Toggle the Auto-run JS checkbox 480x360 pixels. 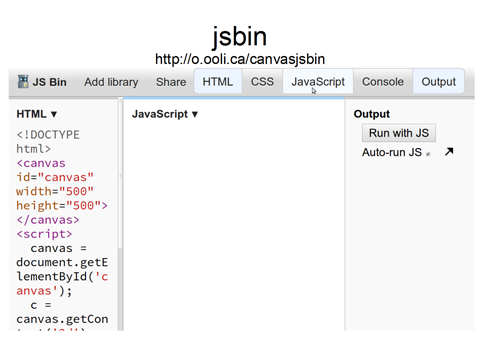point(428,154)
